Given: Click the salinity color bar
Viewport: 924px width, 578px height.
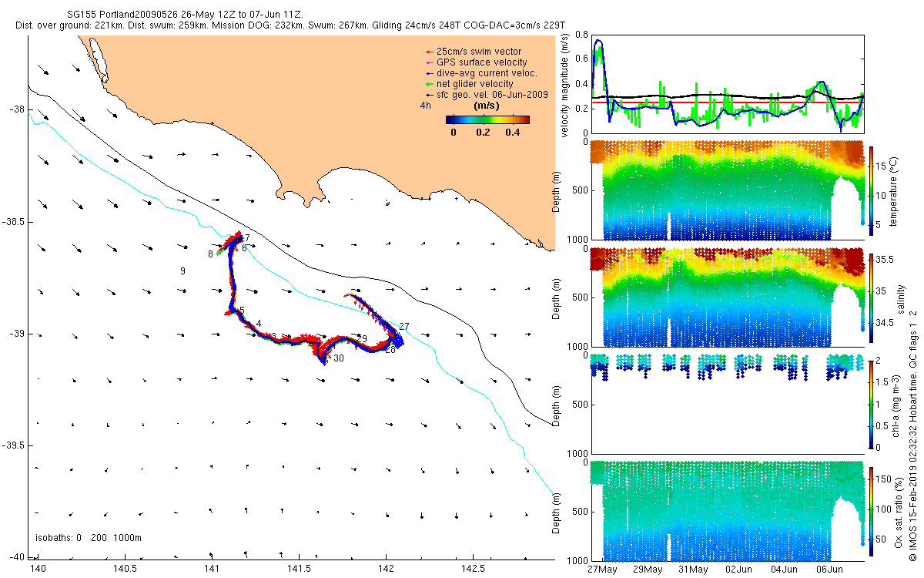Looking at the screenshot, I should (872, 297).
